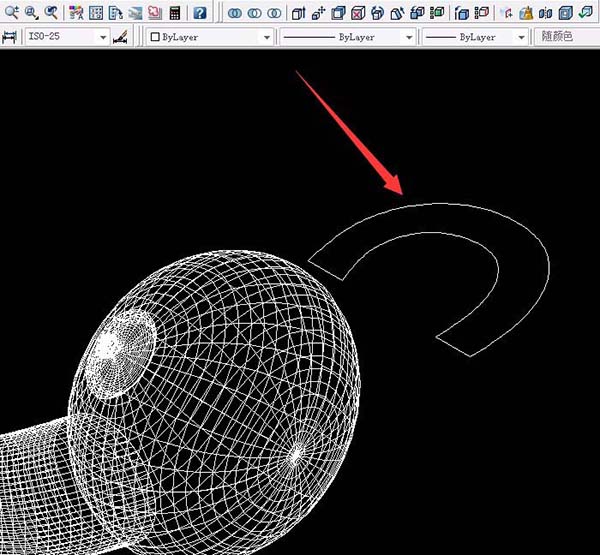Click the Dimension Update icon after ISO-25
The image size is (600, 555).
coord(120,37)
